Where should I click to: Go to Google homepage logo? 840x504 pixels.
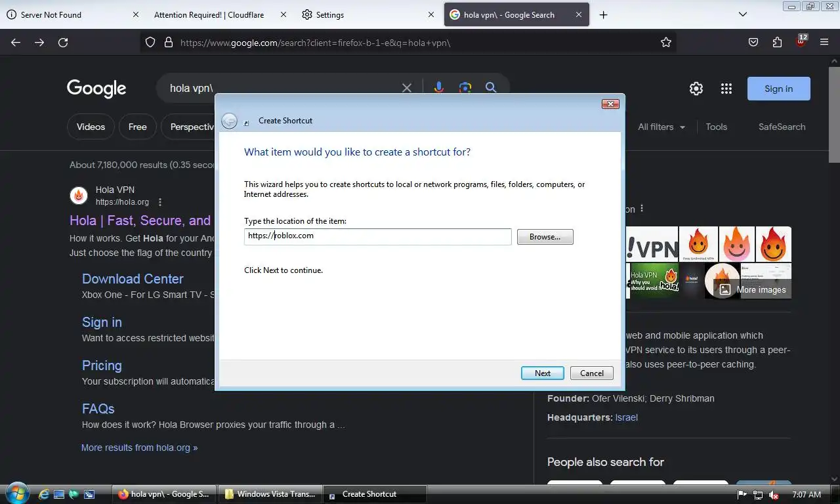click(96, 89)
